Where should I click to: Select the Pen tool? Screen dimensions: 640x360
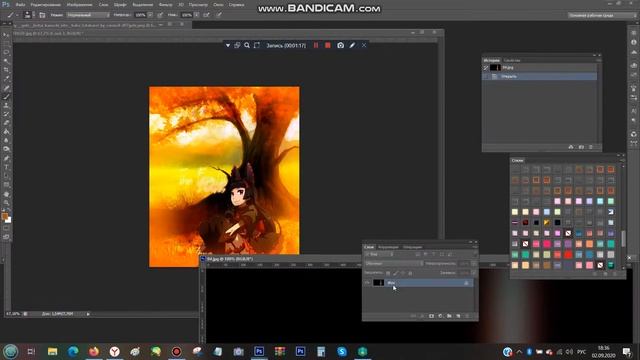coord(6,158)
